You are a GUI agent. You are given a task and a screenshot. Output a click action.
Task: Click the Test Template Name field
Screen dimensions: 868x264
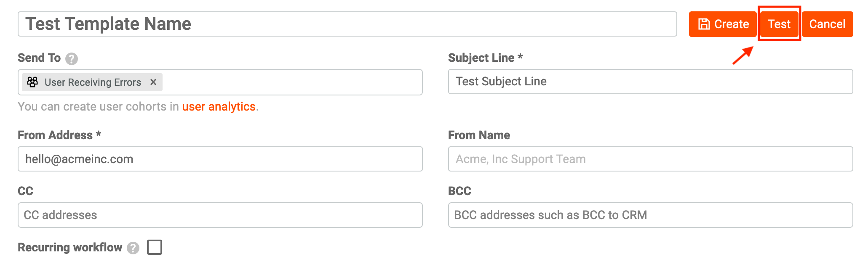click(347, 24)
